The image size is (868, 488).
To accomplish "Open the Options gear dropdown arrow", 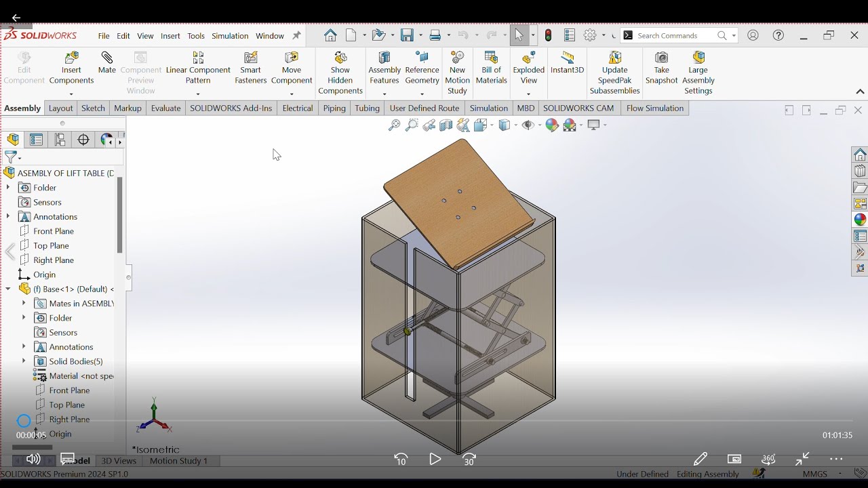I will click(x=604, y=35).
